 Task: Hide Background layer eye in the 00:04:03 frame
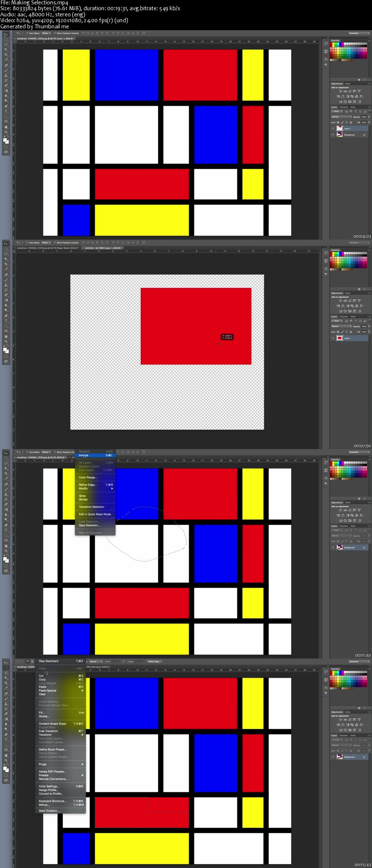(333, 135)
